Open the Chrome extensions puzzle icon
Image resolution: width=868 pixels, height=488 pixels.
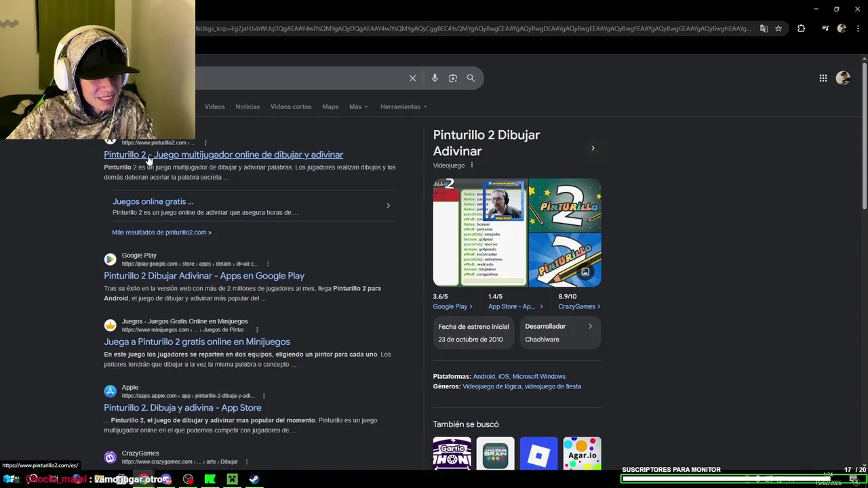(801, 28)
